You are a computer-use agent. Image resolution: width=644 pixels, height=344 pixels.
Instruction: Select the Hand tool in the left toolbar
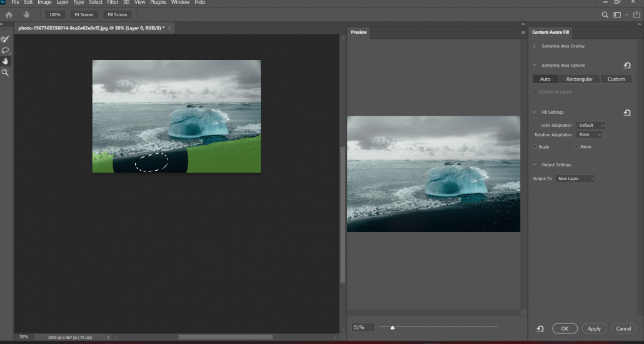pyautogui.click(x=6, y=61)
